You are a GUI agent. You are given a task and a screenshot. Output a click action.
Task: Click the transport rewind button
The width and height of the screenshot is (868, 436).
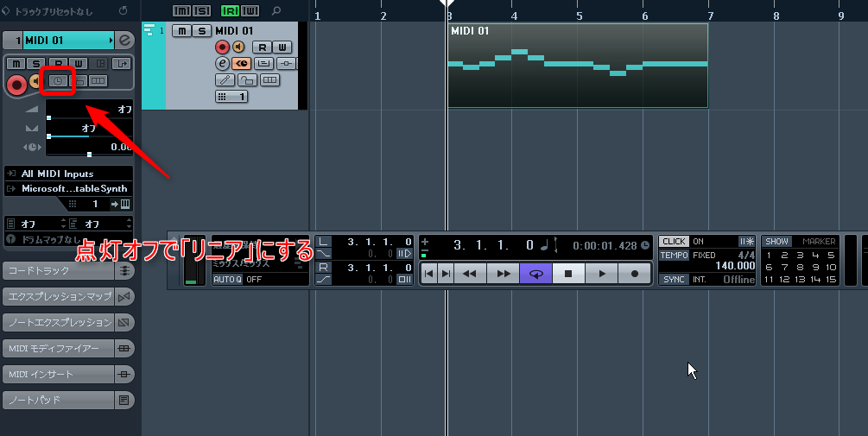click(470, 274)
